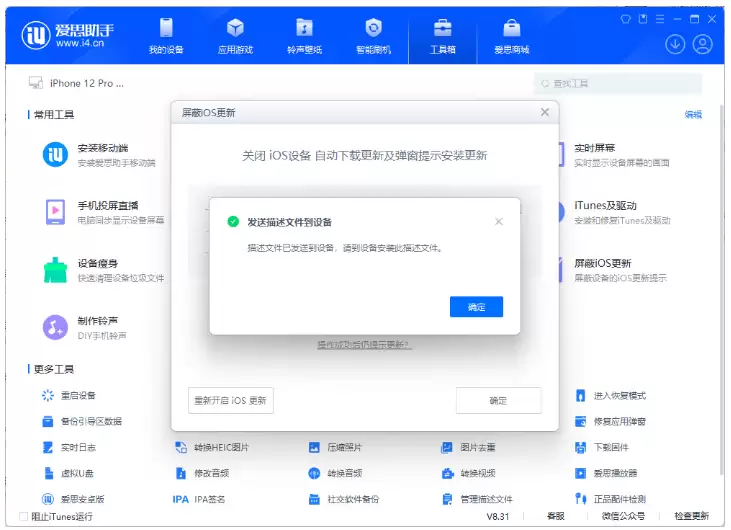The width and height of the screenshot is (731, 530).
Task: Open 爱思安卓版 icon
Action: pos(48,499)
